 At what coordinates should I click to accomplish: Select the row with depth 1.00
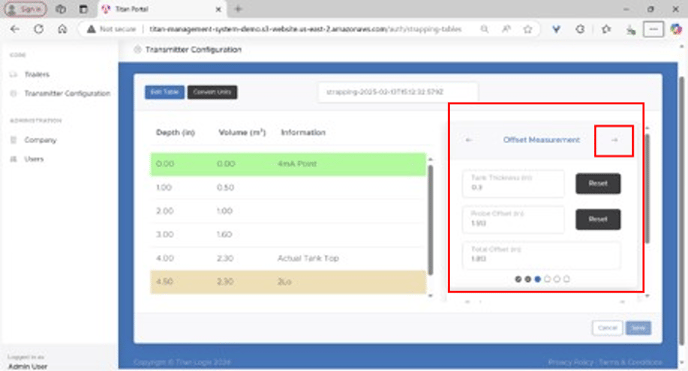tap(288, 188)
